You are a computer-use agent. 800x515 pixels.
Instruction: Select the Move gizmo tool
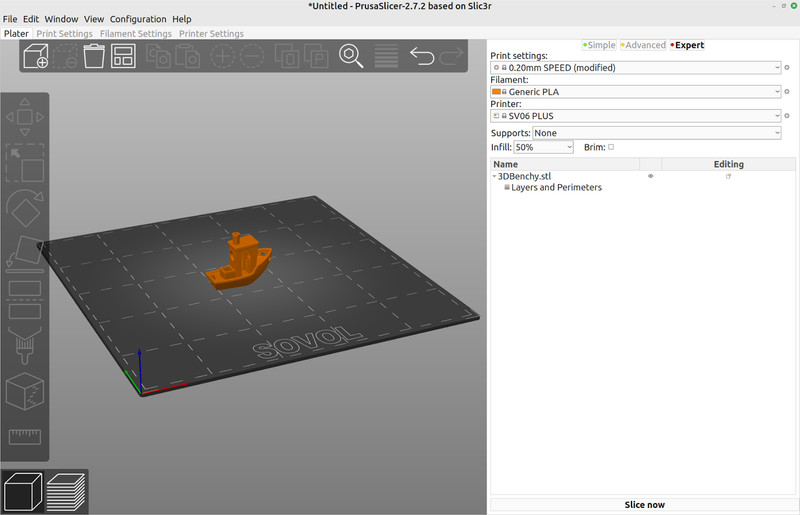point(25,117)
